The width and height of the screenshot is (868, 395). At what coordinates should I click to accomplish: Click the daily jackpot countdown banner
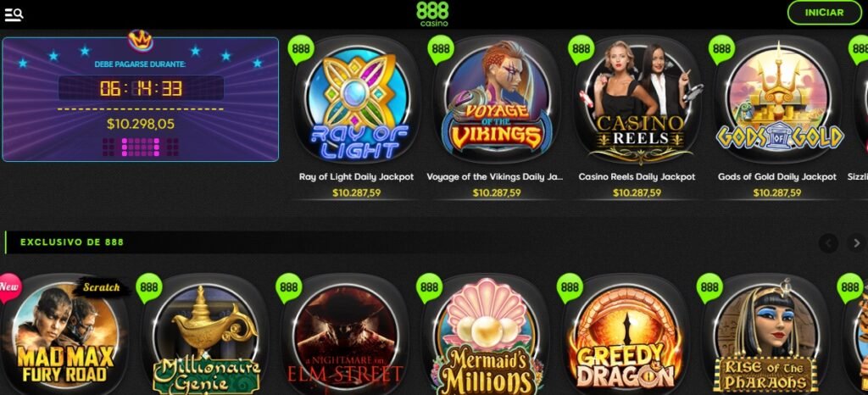coord(141,99)
